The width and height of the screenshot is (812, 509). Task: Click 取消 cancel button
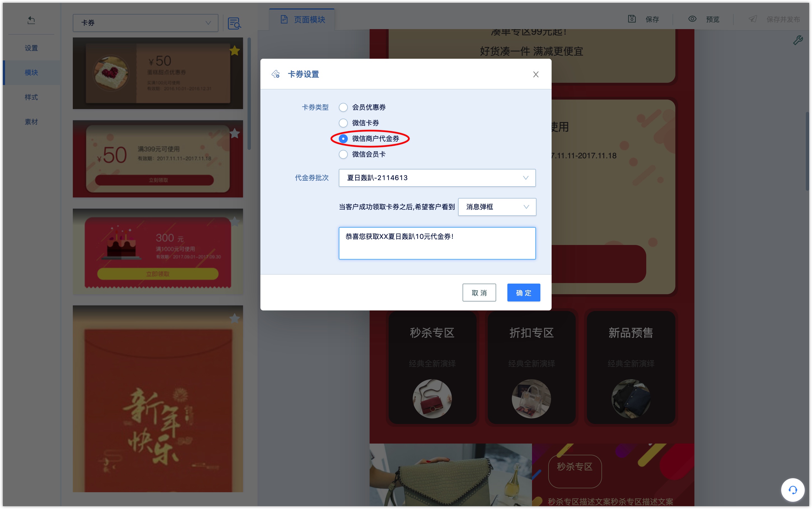(480, 292)
